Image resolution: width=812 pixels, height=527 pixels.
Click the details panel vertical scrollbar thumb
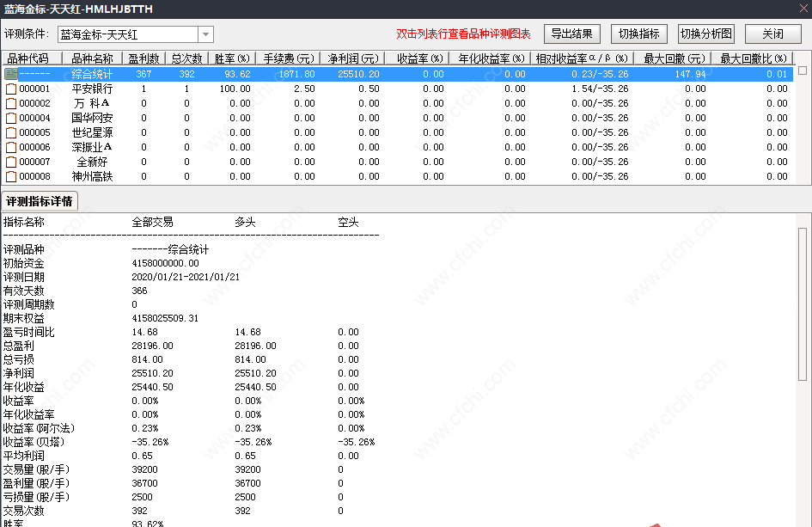[x=803, y=304]
